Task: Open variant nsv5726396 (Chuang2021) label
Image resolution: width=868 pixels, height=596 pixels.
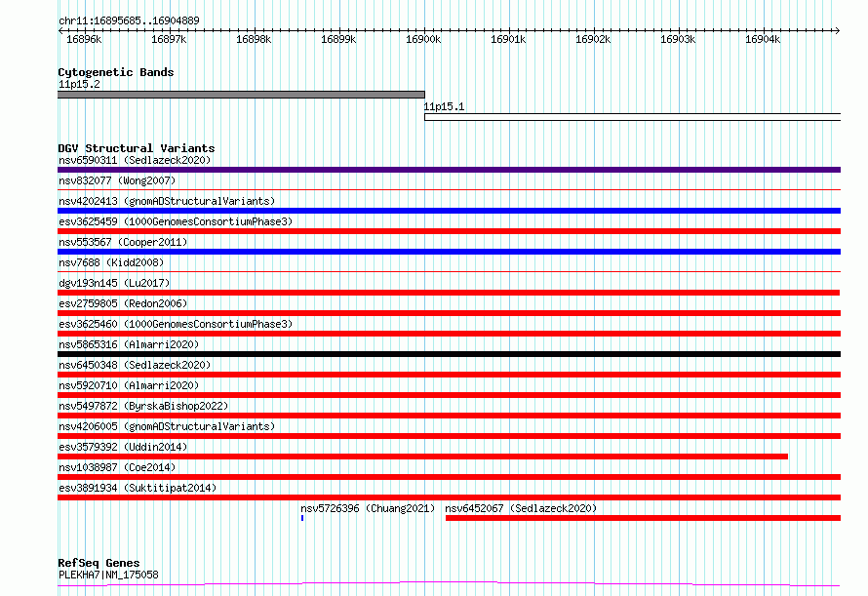Action: click(368, 508)
